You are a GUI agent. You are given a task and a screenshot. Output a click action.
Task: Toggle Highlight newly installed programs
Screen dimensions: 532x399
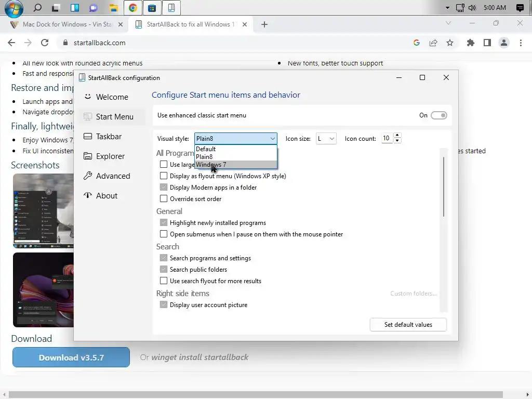coord(164,222)
